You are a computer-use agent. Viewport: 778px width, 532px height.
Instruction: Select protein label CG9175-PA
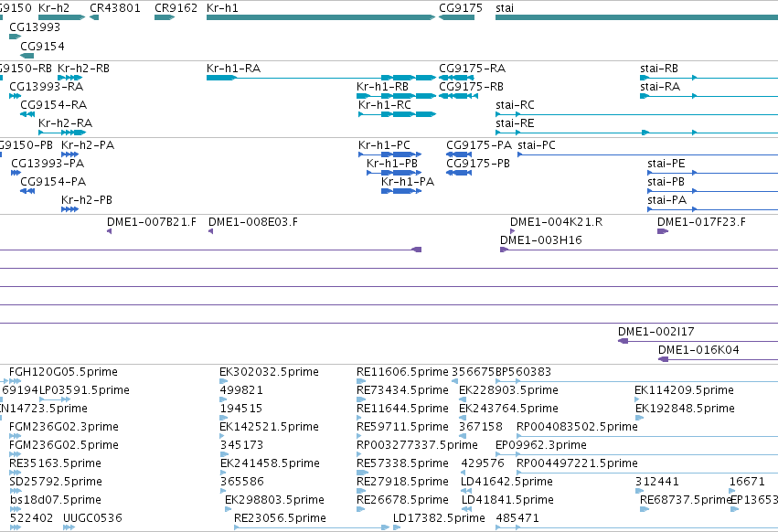(x=479, y=145)
